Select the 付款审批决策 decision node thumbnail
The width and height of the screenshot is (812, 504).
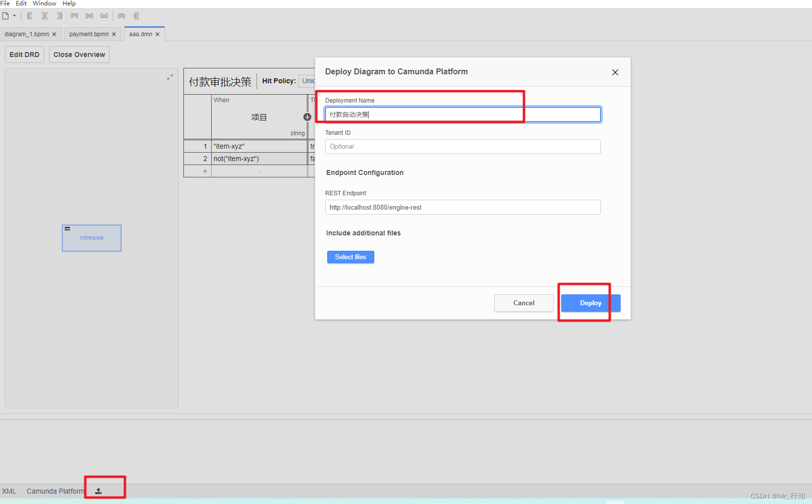(x=92, y=238)
